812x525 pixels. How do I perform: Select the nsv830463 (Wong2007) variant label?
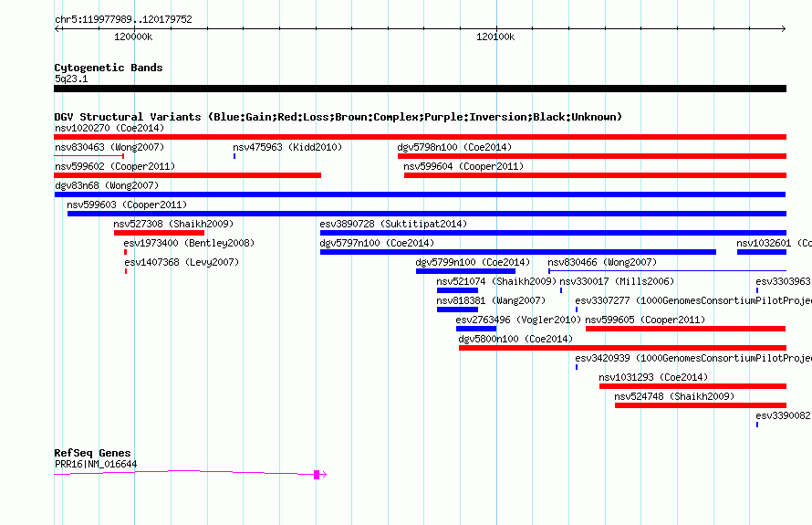point(109,147)
